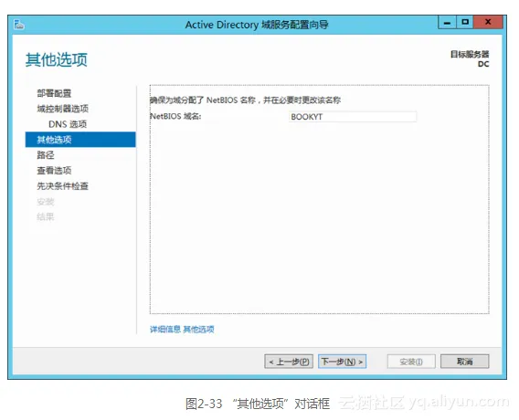Screen dimensions: 519x420
Task: Go to the 域控制器选项 step
Action: [x=62, y=109]
